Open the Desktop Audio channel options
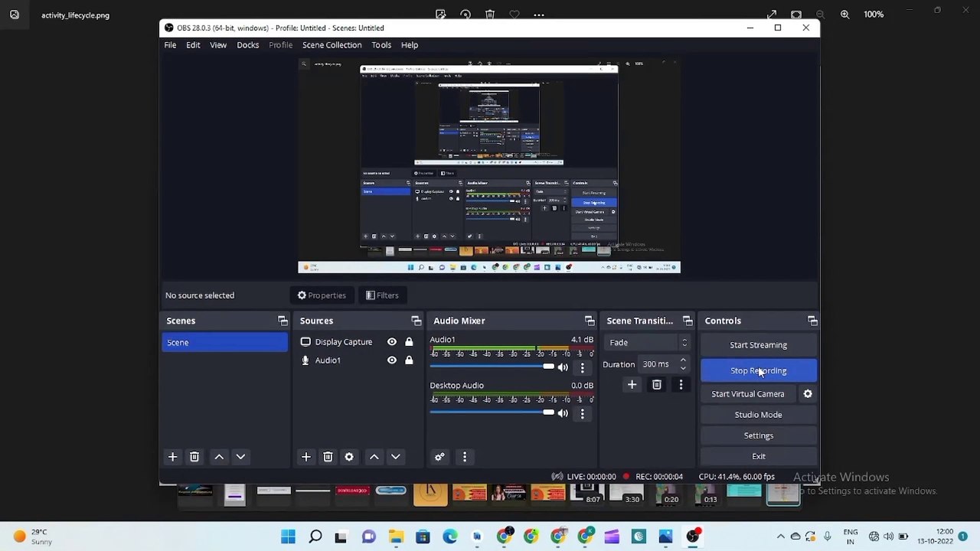Screen dimensions: 980x551 582,413
